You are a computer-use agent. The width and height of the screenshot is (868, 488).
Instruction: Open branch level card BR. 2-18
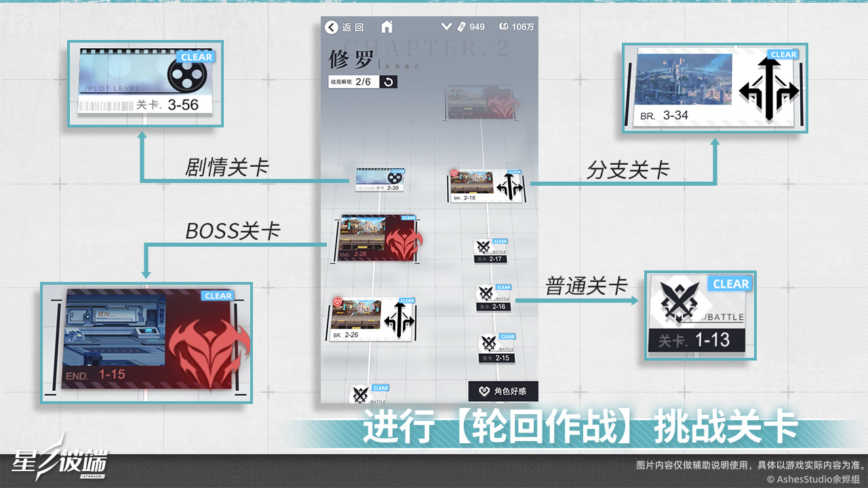(487, 186)
